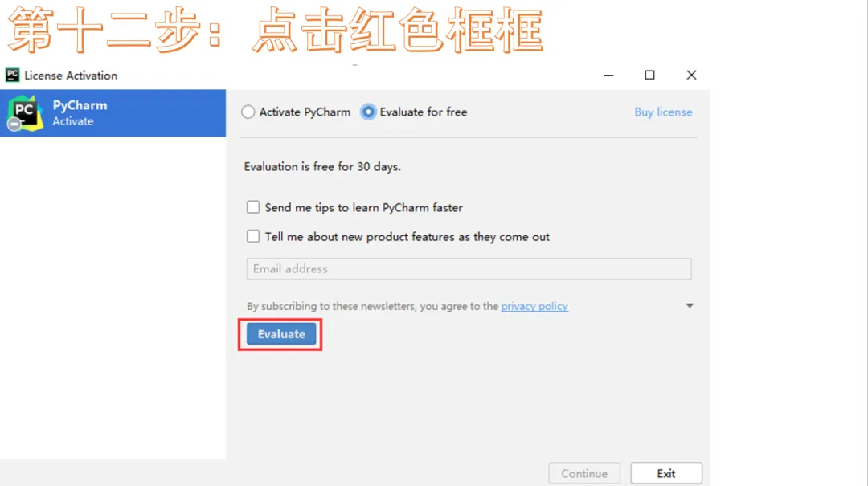Check Tell me about new product features
The image size is (868, 486).
pyautogui.click(x=253, y=236)
